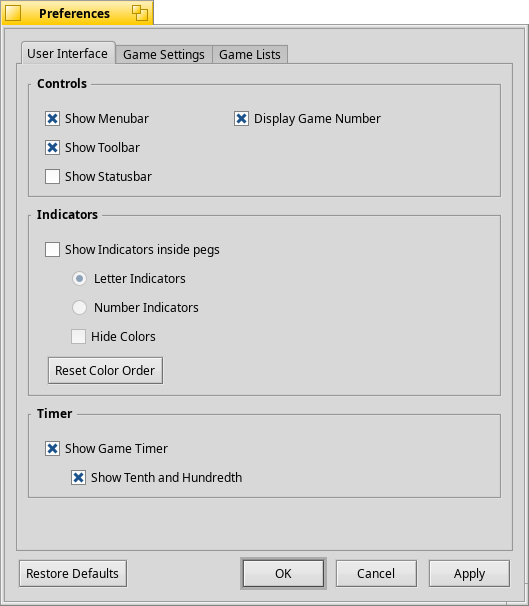Viewport: 529px width, 606px height.
Task: Cancel the Preferences dialog
Action: pos(376,573)
